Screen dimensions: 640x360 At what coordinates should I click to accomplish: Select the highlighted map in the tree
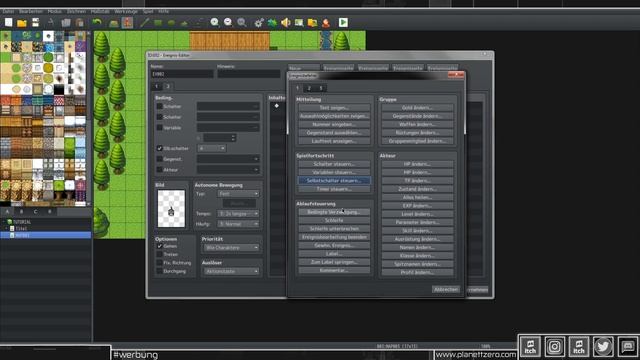pyautogui.click(x=46, y=235)
